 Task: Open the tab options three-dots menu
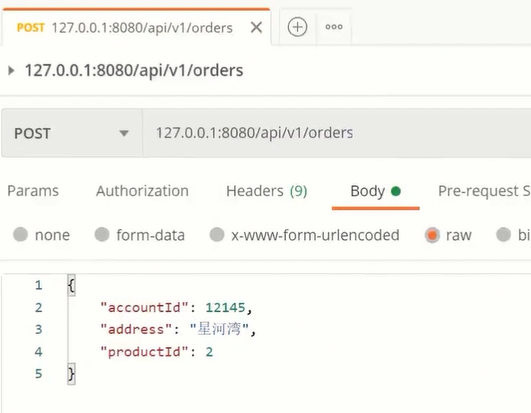(x=334, y=27)
